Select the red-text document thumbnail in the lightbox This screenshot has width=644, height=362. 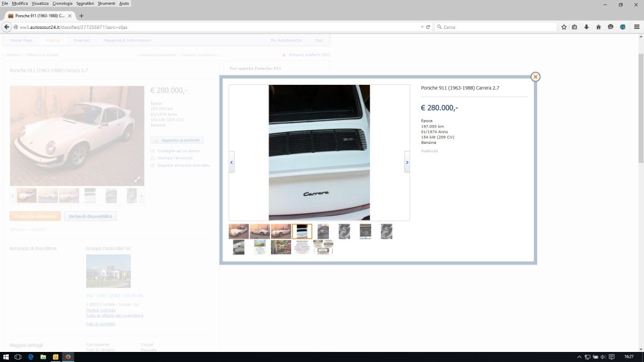click(302, 247)
